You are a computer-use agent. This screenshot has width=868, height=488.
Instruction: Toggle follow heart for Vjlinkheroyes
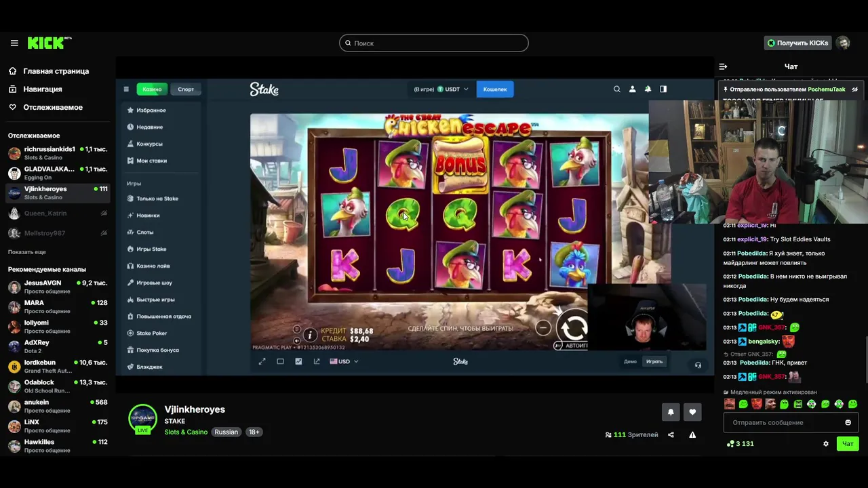click(692, 411)
